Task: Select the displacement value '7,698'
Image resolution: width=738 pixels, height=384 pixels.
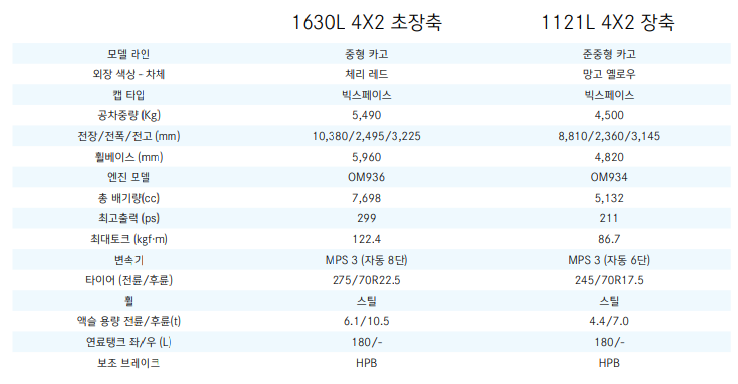Action: [x=367, y=198]
